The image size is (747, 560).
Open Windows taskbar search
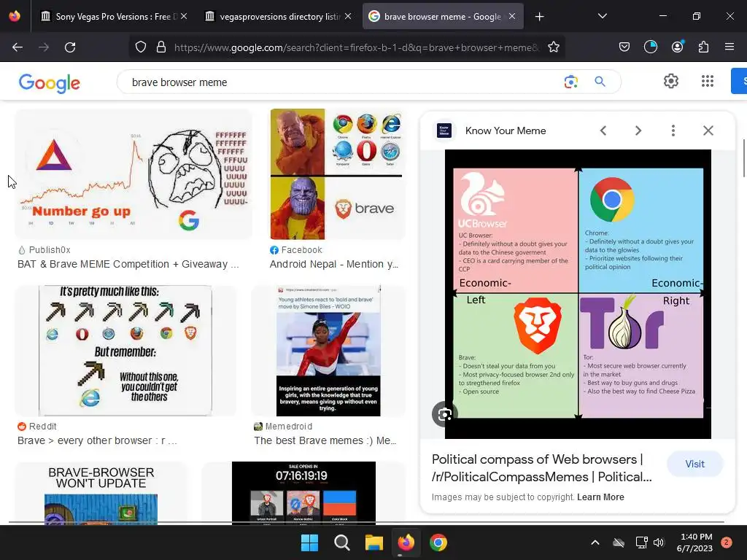click(x=341, y=542)
